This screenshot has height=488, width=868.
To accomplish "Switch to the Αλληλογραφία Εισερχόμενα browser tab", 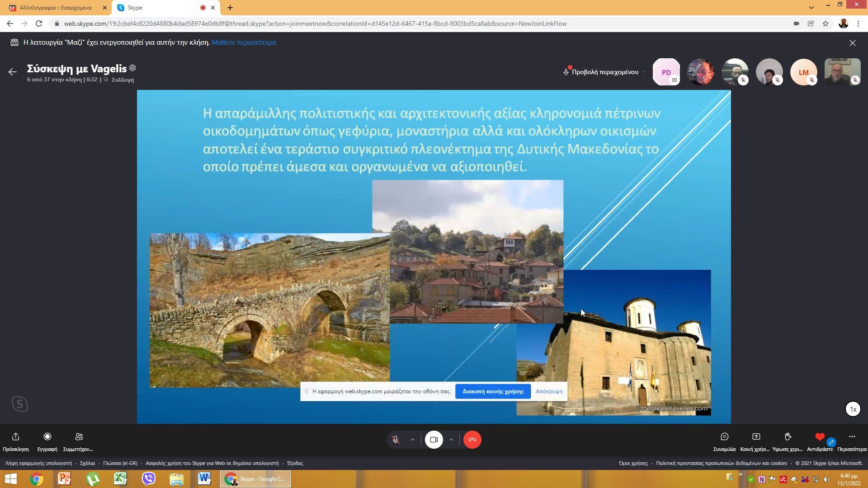I will [x=56, y=8].
